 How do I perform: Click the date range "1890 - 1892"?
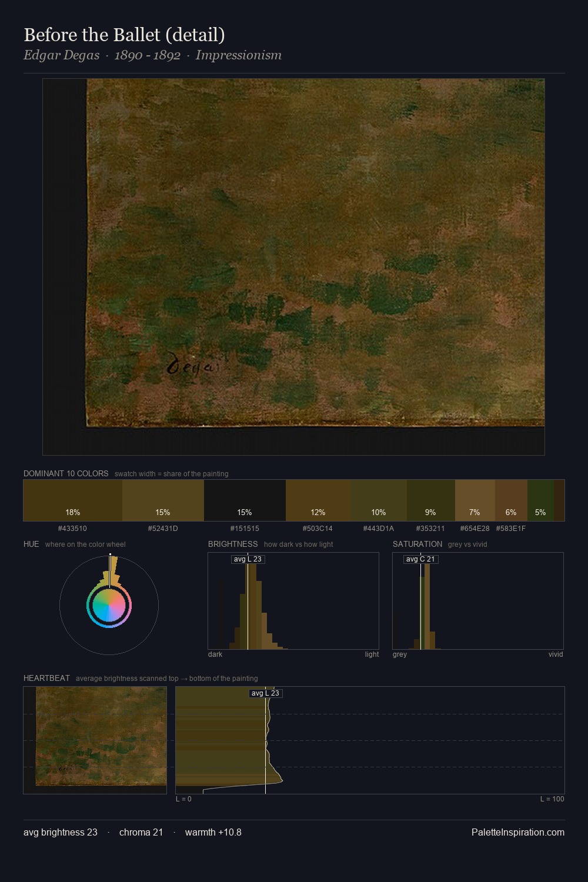(147, 55)
